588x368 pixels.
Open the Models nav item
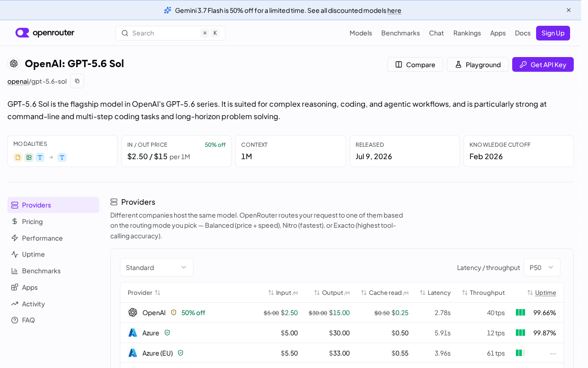coord(361,33)
